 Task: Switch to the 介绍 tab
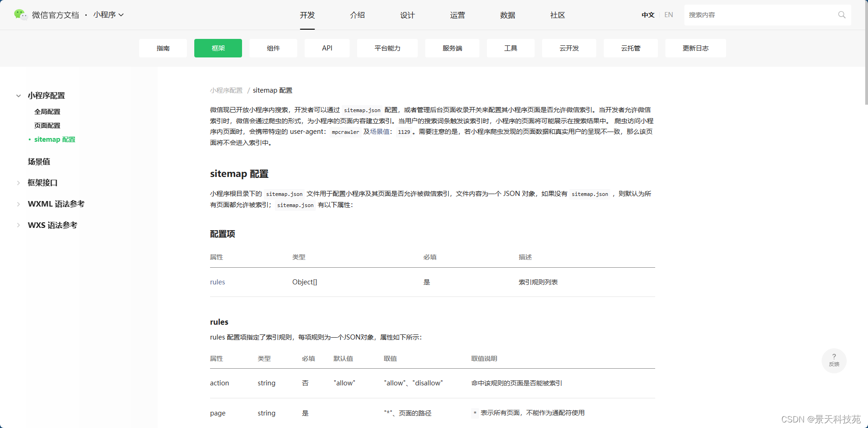(357, 15)
